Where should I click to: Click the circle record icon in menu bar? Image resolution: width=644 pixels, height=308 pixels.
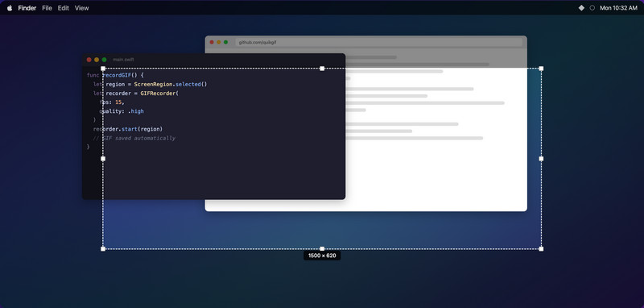(592, 8)
